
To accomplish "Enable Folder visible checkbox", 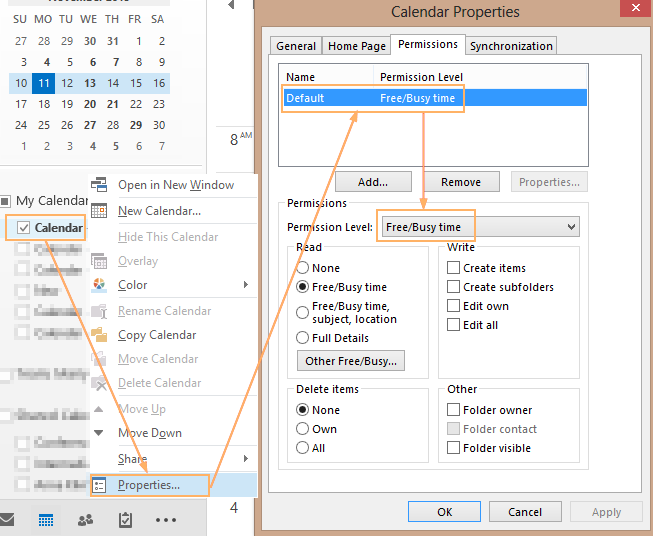I will point(453,448).
